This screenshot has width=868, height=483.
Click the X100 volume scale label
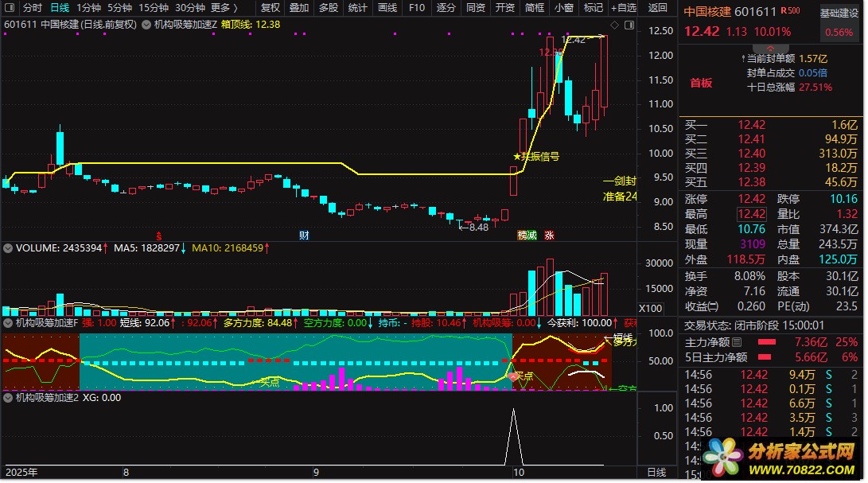(651, 309)
